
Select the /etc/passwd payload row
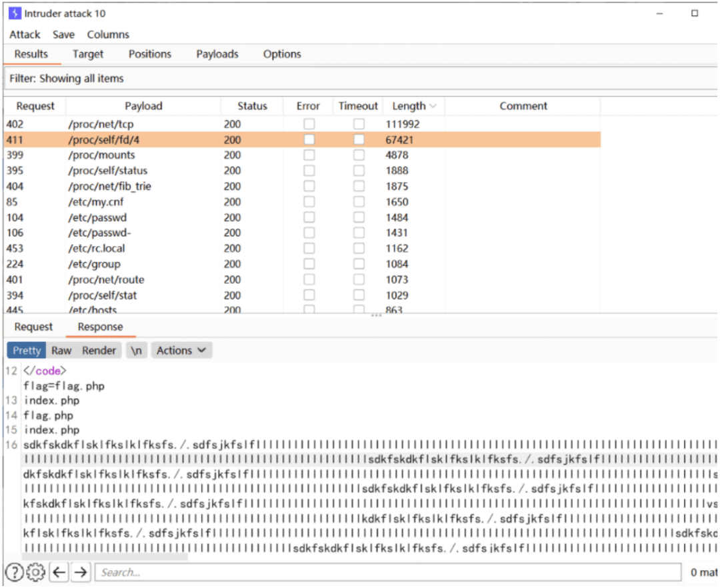pos(302,217)
